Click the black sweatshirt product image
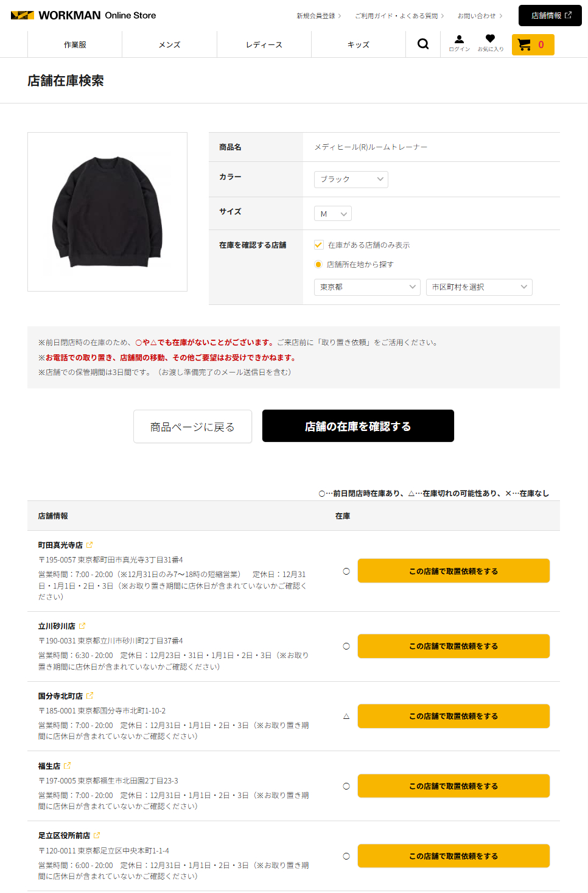588x893 pixels. (107, 212)
